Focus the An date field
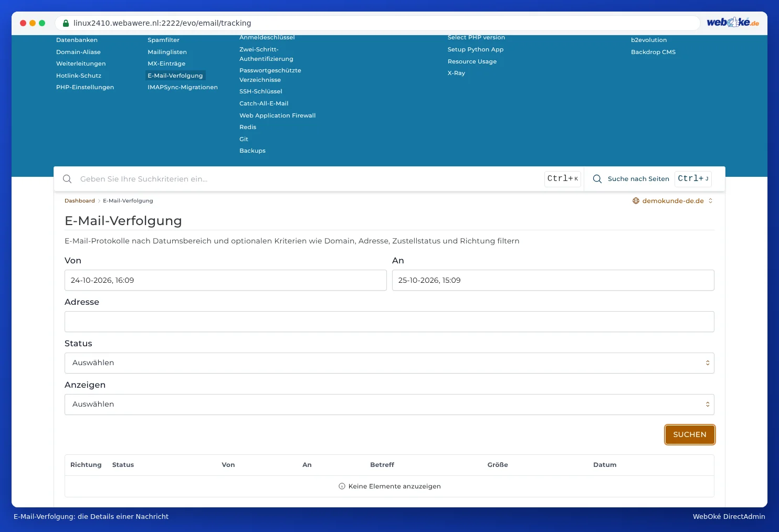Screen dimensions: 779x532 tap(553, 280)
